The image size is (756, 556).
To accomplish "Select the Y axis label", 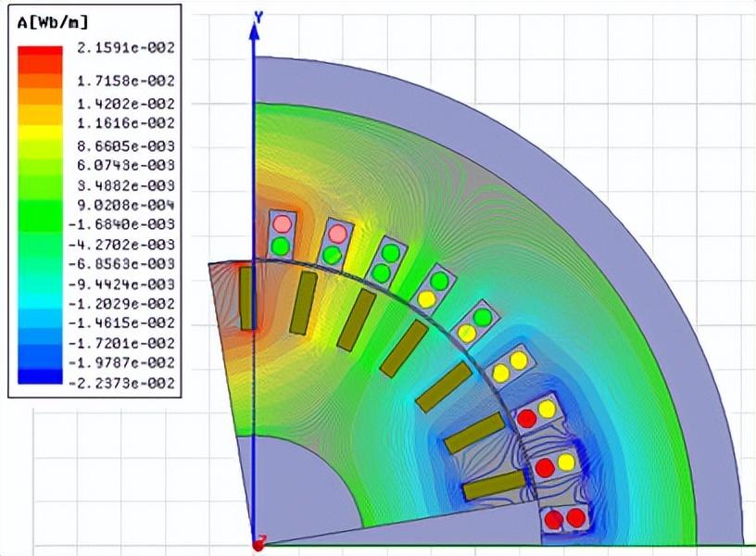I will [x=258, y=18].
